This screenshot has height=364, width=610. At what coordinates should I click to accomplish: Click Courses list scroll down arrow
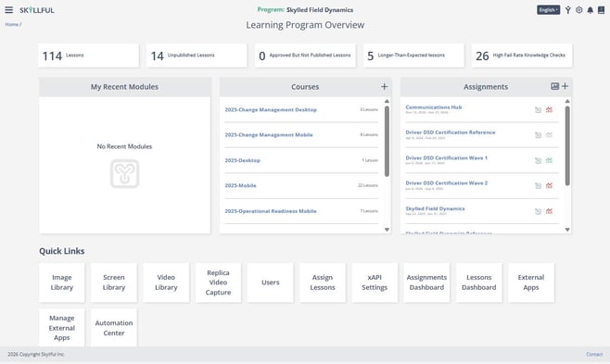point(387,230)
